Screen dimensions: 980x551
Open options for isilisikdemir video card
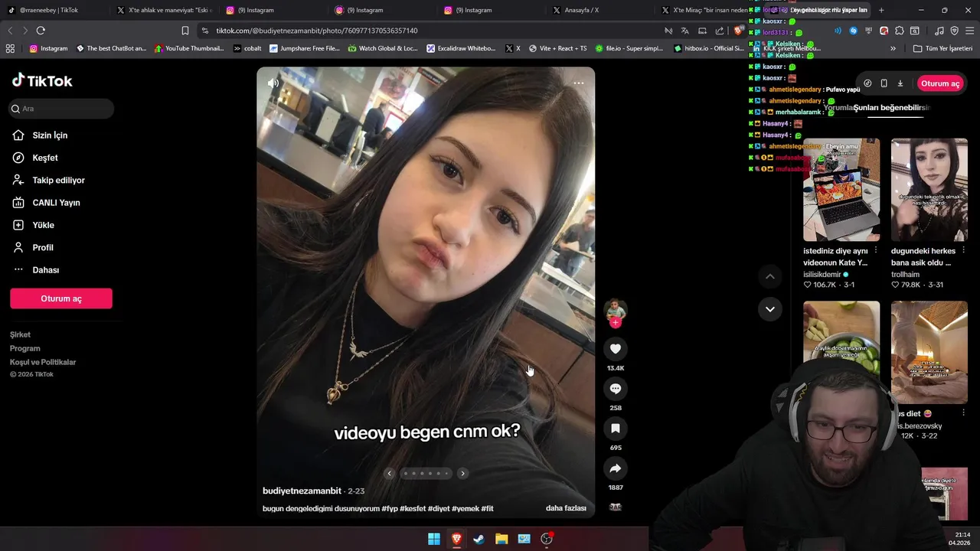coord(876,251)
